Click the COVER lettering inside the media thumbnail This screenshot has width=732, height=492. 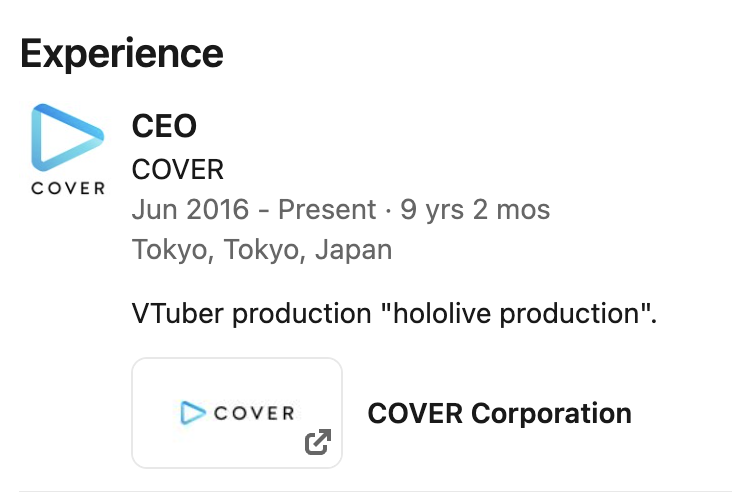click(x=254, y=413)
